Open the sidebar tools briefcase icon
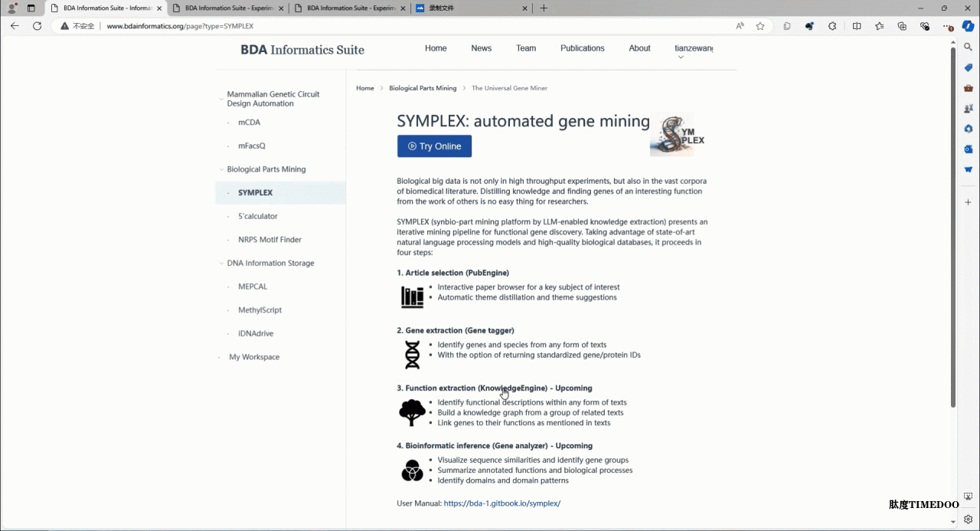980x531 pixels. click(968, 88)
